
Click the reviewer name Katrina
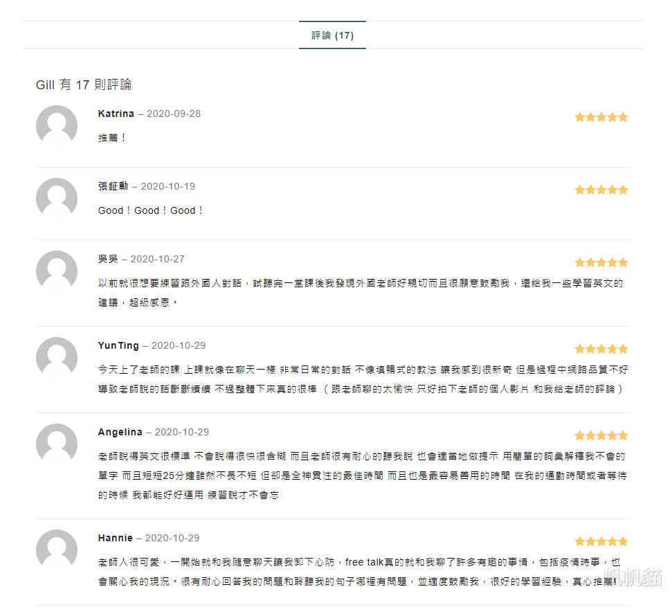[116, 114]
